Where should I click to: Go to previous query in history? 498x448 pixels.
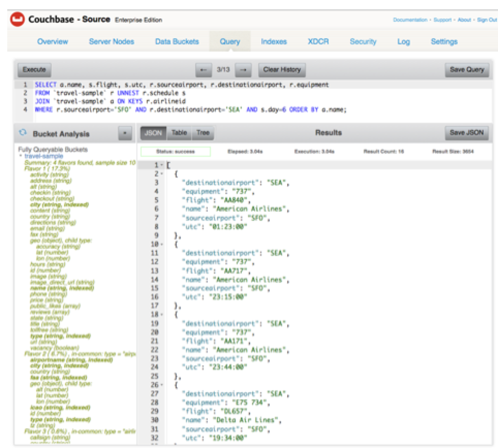[204, 70]
